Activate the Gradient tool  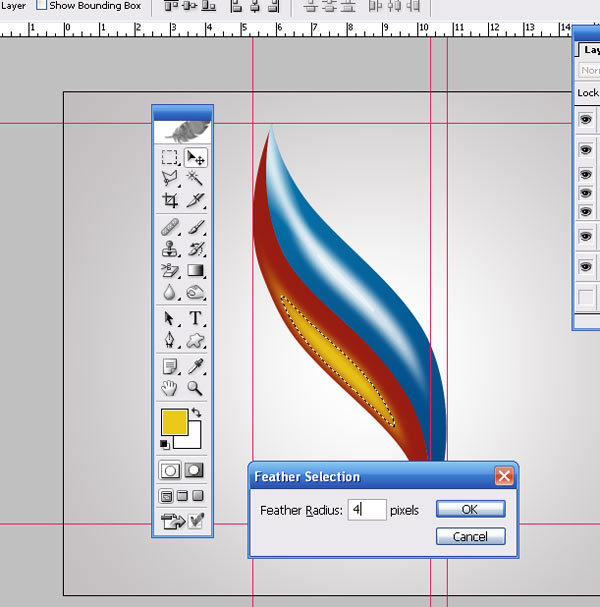pyautogui.click(x=196, y=271)
